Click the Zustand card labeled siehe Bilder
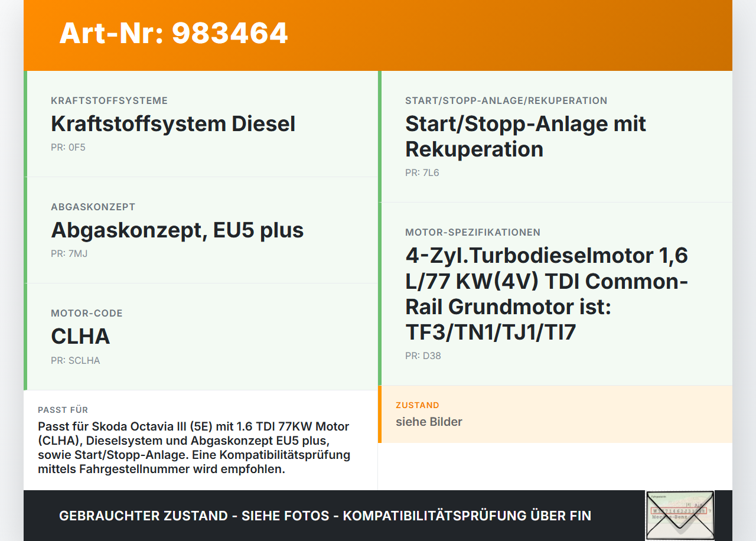The height and width of the screenshot is (541, 756). pyautogui.click(x=556, y=414)
